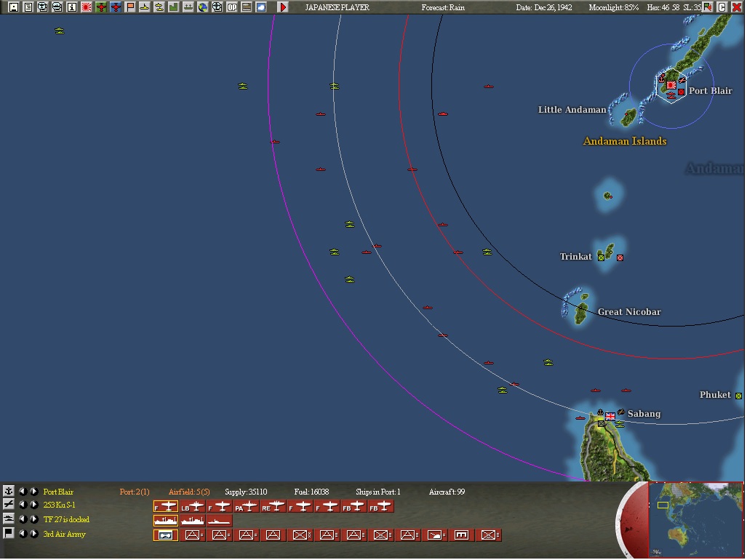Go to previous base before Port Blair
Viewport: 747px width, 560px height.
tap(23, 491)
